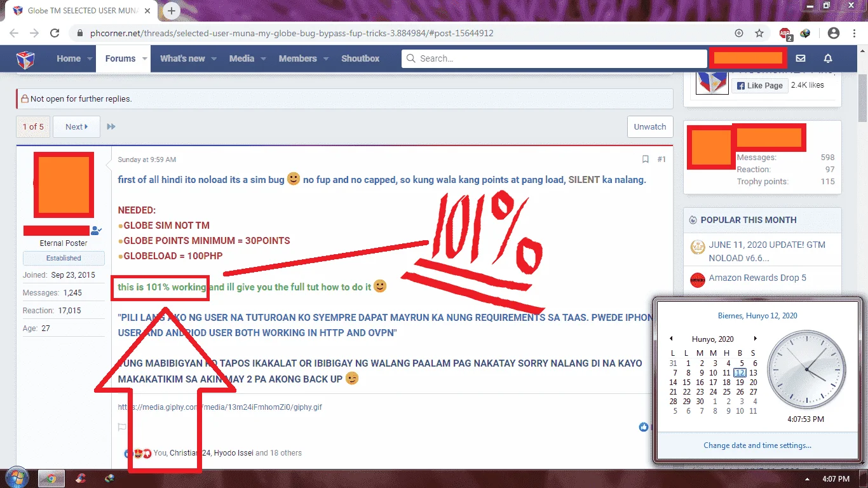Click the colorful globe taskbar icon
This screenshot has height=488, width=868.
point(110,478)
